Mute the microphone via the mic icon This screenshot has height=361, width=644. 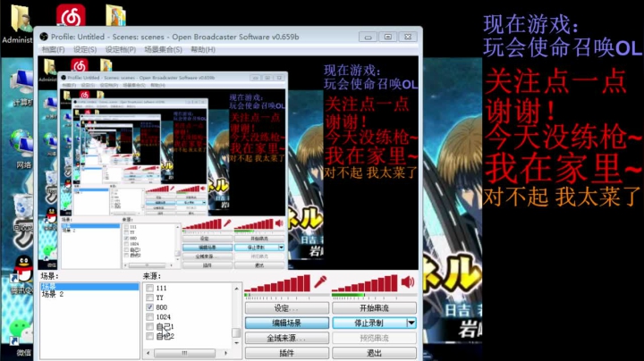[320, 282]
